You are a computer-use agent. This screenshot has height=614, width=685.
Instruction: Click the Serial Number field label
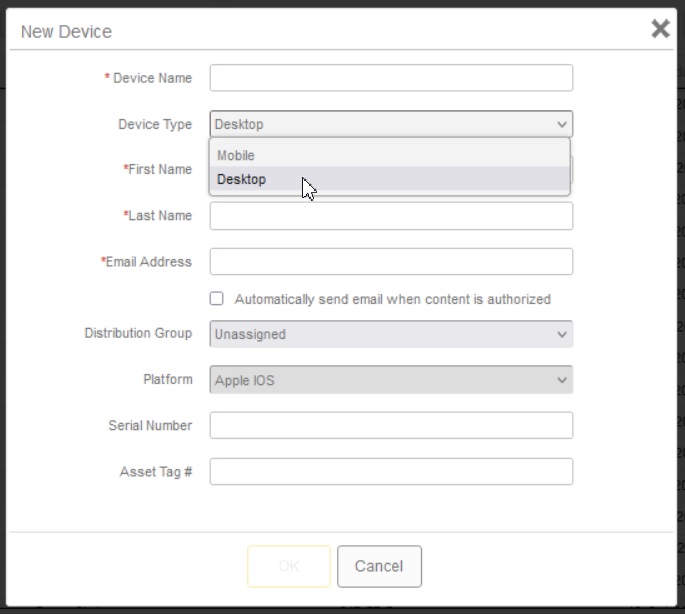(150, 426)
